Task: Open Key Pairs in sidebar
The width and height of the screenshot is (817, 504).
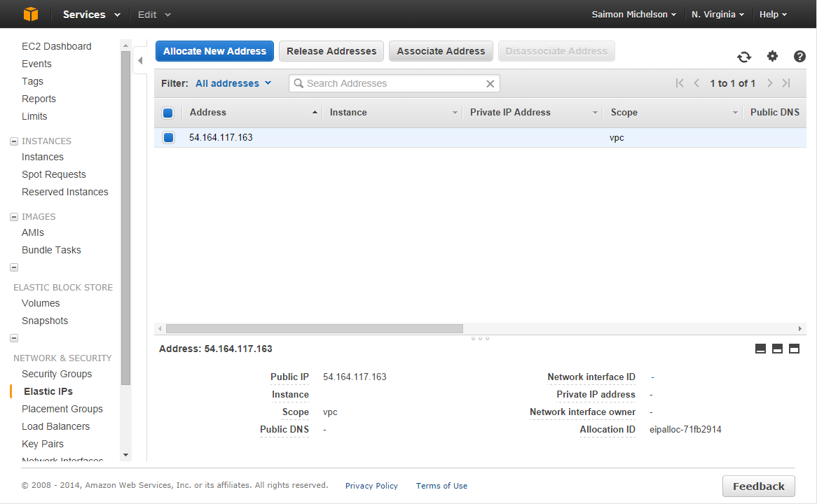Action: (43, 444)
